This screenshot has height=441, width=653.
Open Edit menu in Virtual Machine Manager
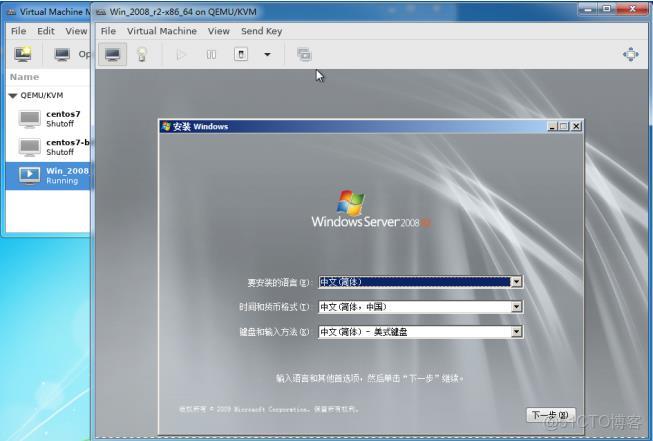coord(46,31)
